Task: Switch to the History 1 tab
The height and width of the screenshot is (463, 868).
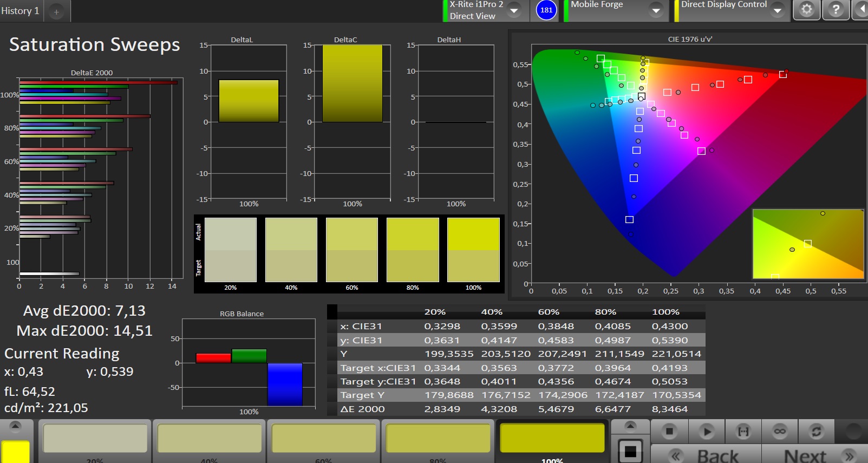Action: [x=20, y=11]
